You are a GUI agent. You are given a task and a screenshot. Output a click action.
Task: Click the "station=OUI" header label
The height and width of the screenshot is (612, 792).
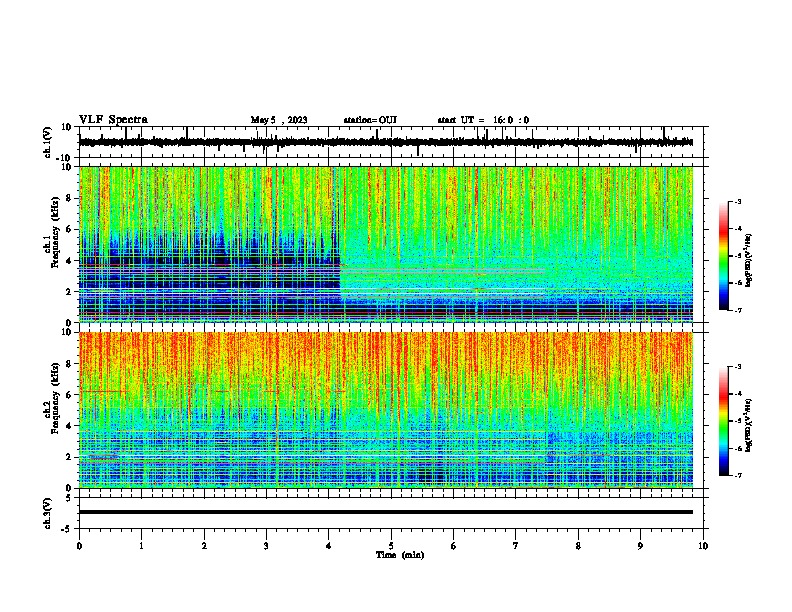[x=370, y=120]
